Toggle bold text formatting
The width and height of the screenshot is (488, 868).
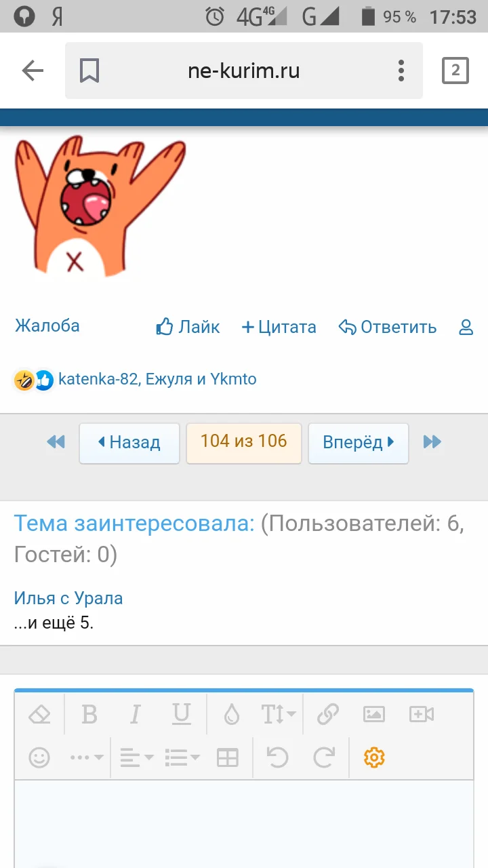(x=89, y=714)
